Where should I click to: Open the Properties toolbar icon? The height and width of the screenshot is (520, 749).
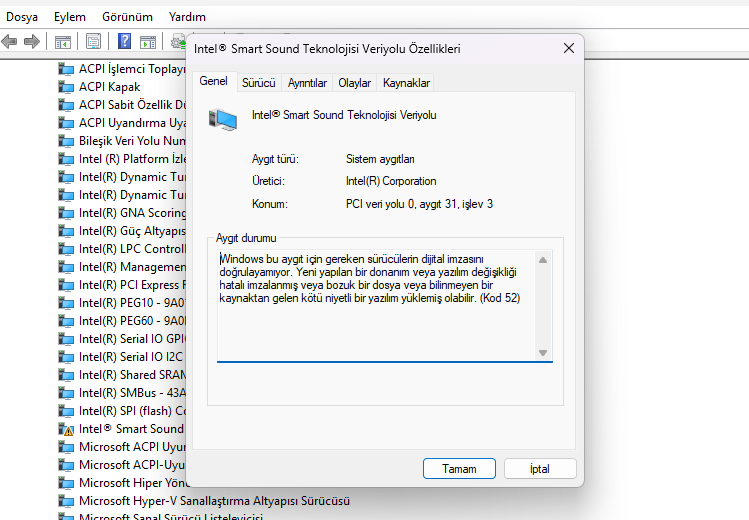(93, 42)
